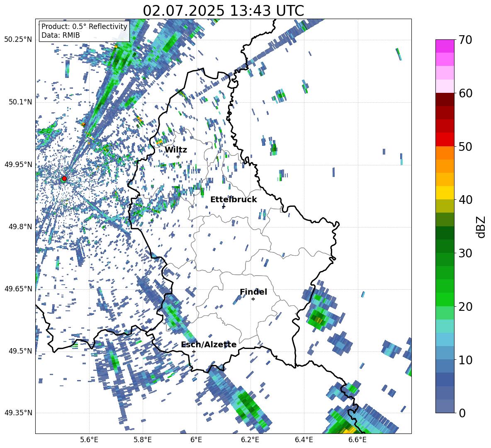The height and width of the screenshot is (448, 491).
Task: Click the 10 tick label on colorbar
Action: 466,360
